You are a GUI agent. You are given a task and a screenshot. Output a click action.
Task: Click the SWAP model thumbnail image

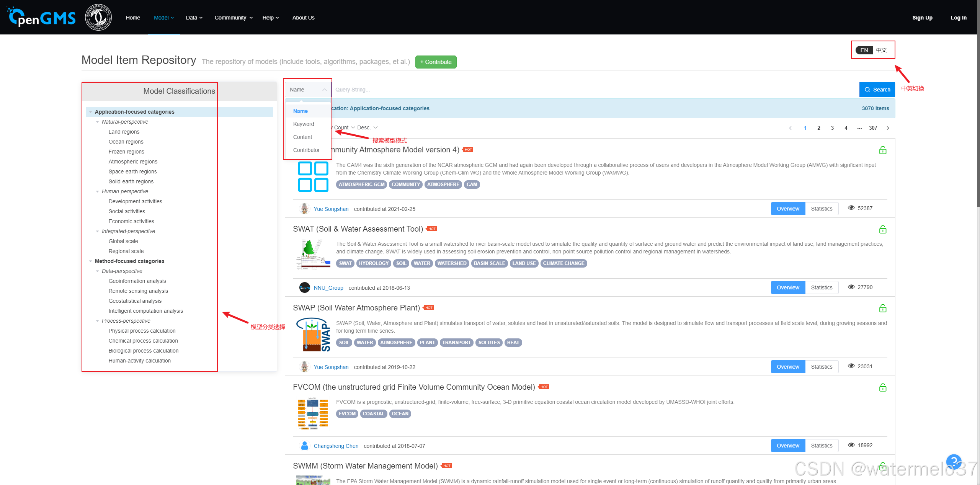tap(314, 334)
